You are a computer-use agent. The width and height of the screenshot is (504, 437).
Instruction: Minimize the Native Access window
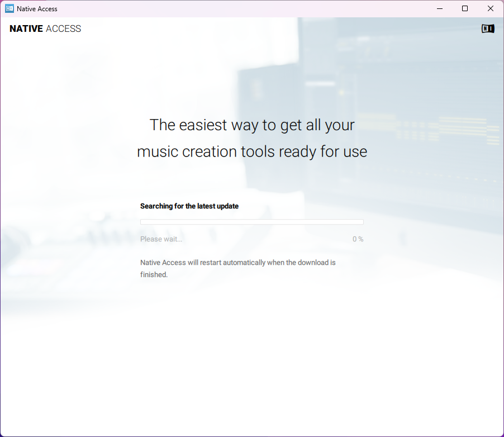pos(440,9)
